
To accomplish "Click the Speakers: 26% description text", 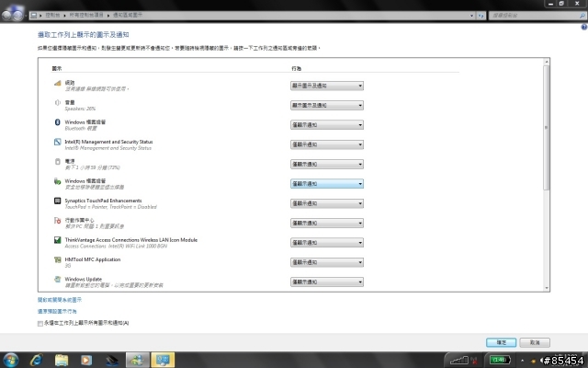I will [80, 109].
